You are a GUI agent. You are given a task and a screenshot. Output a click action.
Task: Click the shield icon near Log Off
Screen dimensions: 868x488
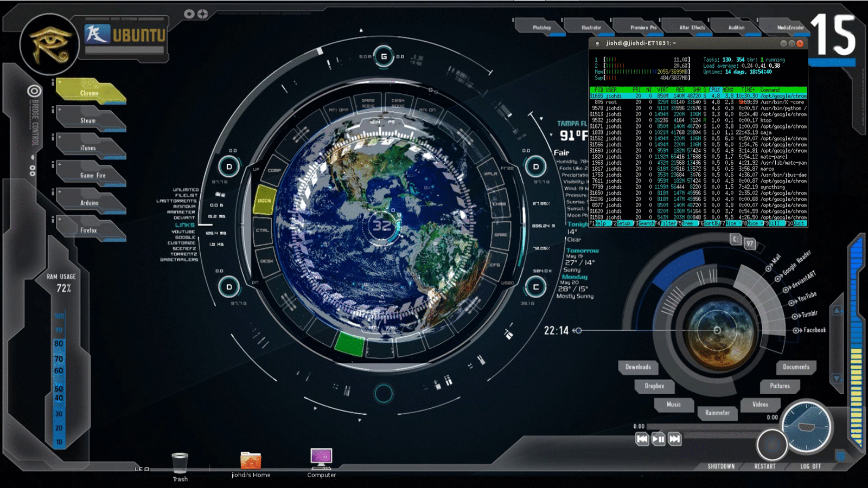coord(840,456)
